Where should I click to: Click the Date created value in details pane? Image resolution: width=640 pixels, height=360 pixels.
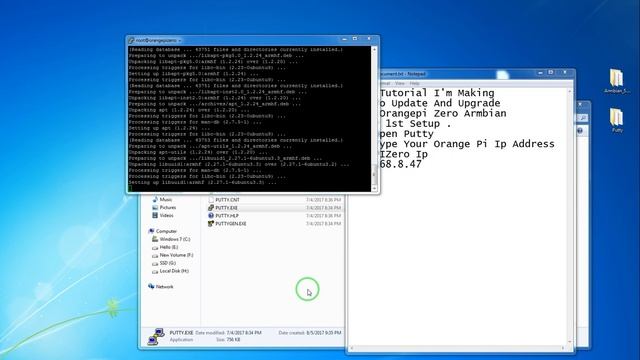pos(323,333)
